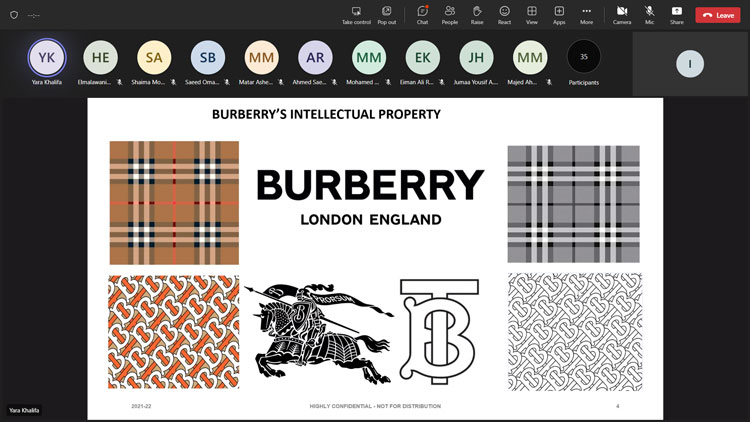The image size is (750, 422).
Task: Click the Take control button
Action: [355, 14]
